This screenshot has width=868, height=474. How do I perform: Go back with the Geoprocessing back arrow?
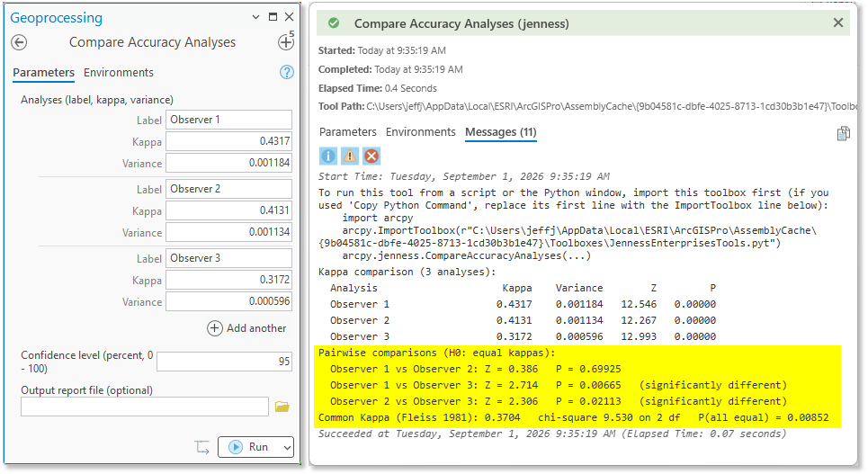(x=19, y=42)
